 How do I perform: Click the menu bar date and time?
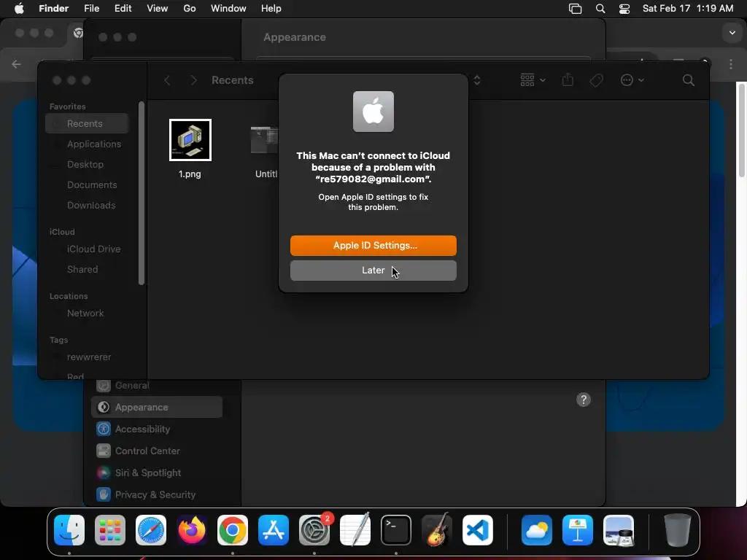coord(688,9)
